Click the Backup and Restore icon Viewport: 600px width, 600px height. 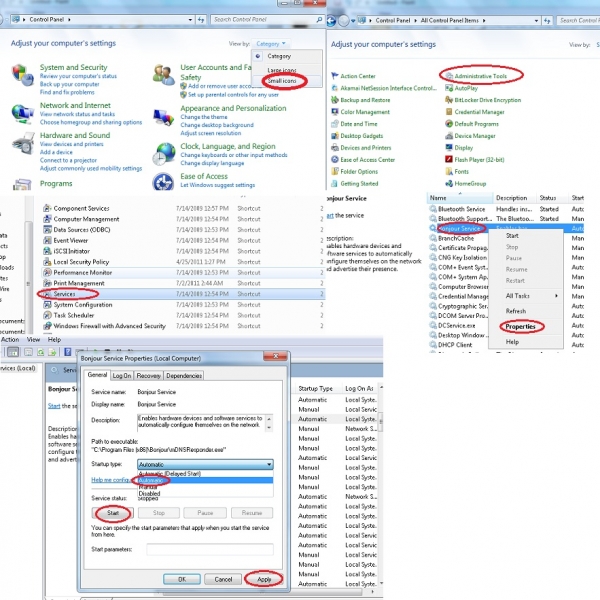335,100
